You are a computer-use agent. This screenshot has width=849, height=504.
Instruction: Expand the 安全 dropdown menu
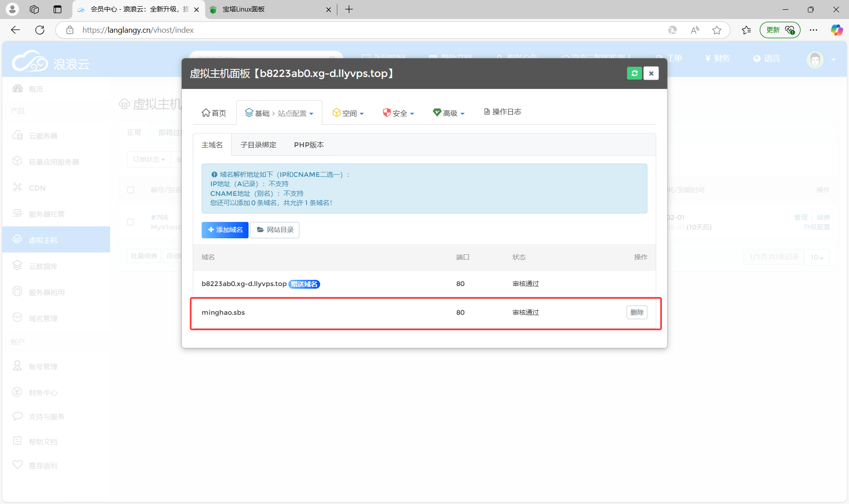pyautogui.click(x=398, y=113)
